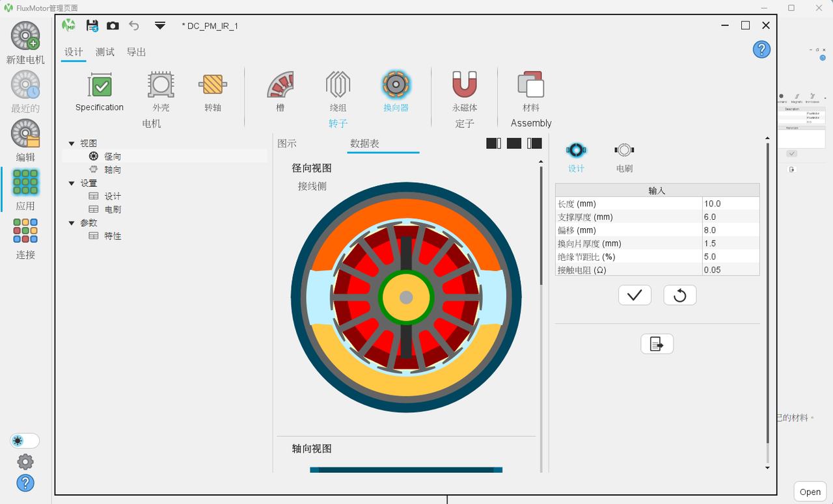Switch to the 测试 tab
Image resolution: width=833 pixels, height=504 pixels.
(x=105, y=52)
